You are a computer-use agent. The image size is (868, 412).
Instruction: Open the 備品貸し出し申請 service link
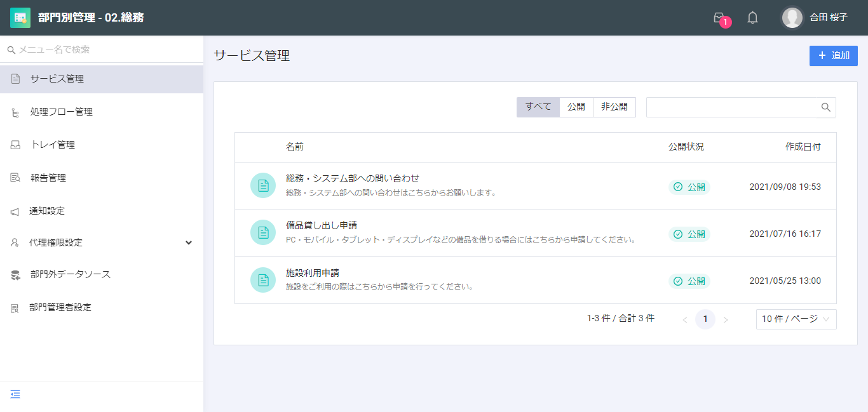point(322,225)
